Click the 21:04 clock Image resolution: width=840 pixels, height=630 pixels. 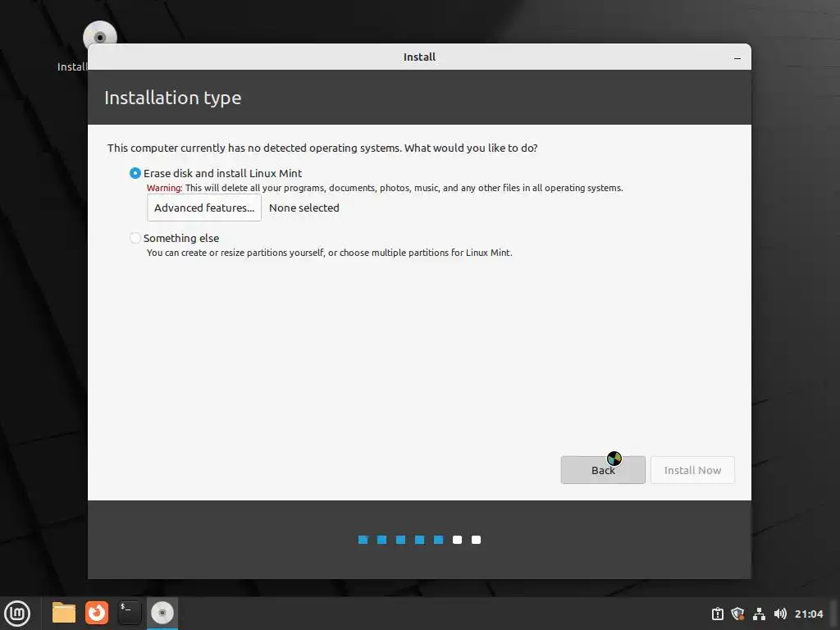coord(808,614)
